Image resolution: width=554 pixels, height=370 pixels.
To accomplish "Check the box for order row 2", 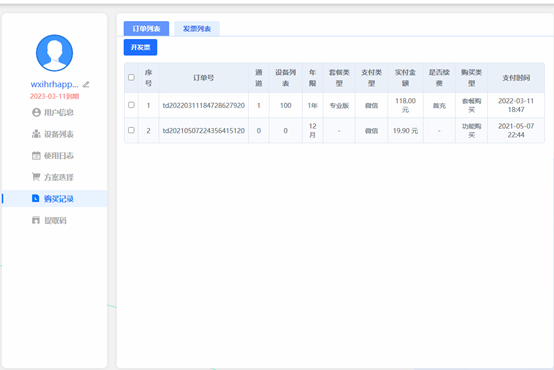I will pos(131,130).
